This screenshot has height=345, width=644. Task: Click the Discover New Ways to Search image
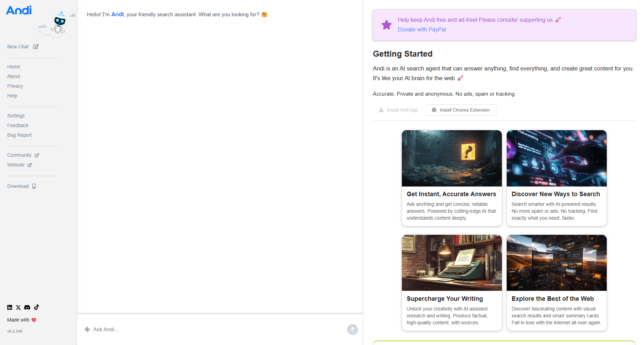[x=557, y=158]
